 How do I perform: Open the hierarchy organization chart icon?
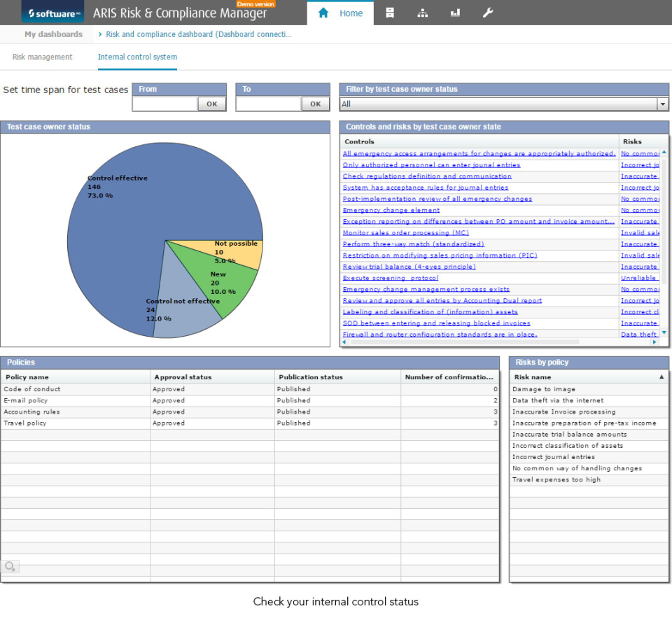[423, 13]
